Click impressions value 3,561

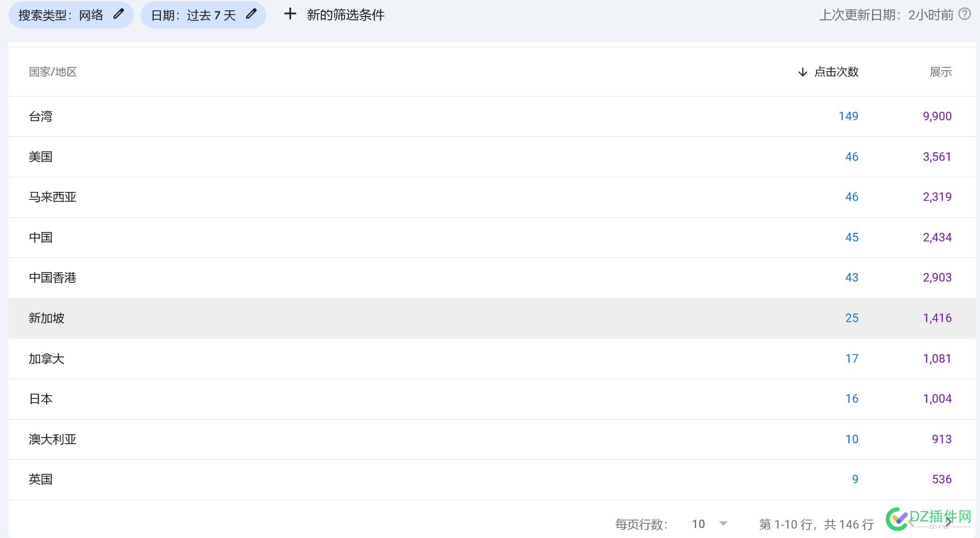[937, 157]
